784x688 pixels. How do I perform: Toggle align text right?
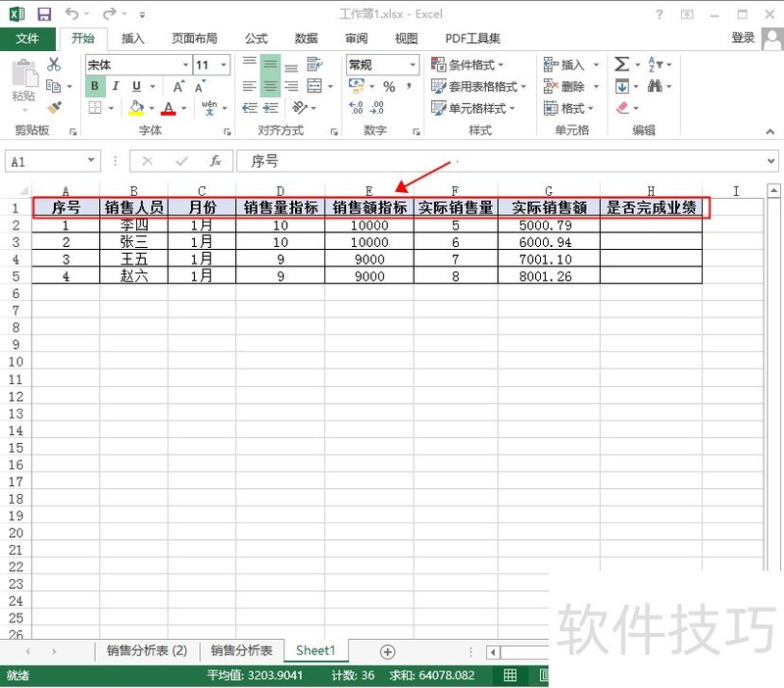[291, 86]
